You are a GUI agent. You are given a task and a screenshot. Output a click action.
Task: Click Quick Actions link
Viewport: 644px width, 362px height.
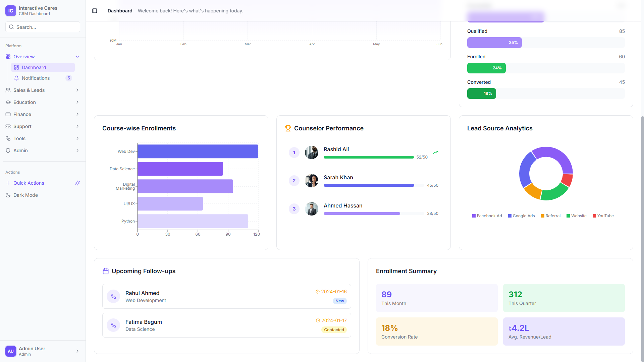[x=29, y=183]
